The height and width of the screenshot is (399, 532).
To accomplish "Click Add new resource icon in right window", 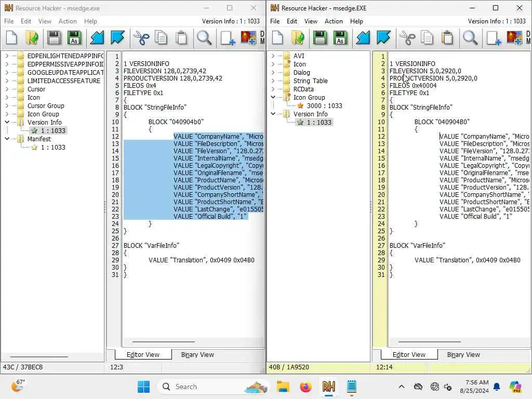I will click(494, 37).
